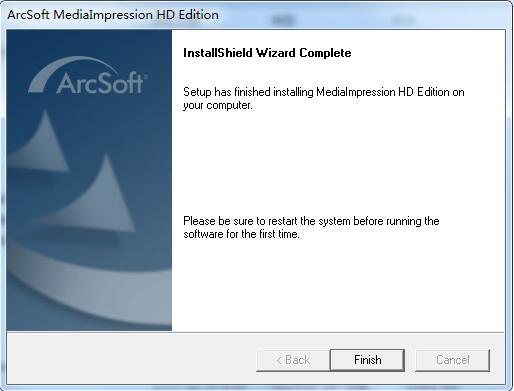
Task: Click the window title ArcSoft MediaImpression HD Edition
Action: [x=113, y=15]
